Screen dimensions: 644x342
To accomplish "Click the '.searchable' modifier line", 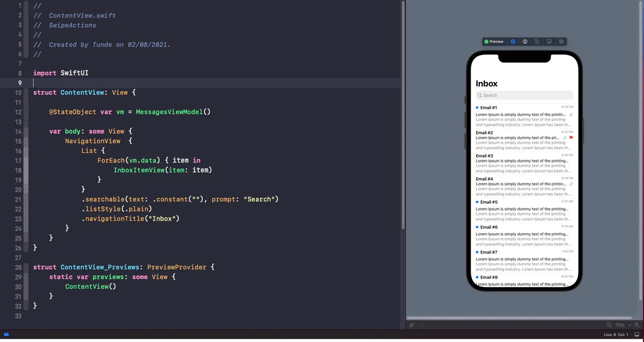I will [x=180, y=199].
